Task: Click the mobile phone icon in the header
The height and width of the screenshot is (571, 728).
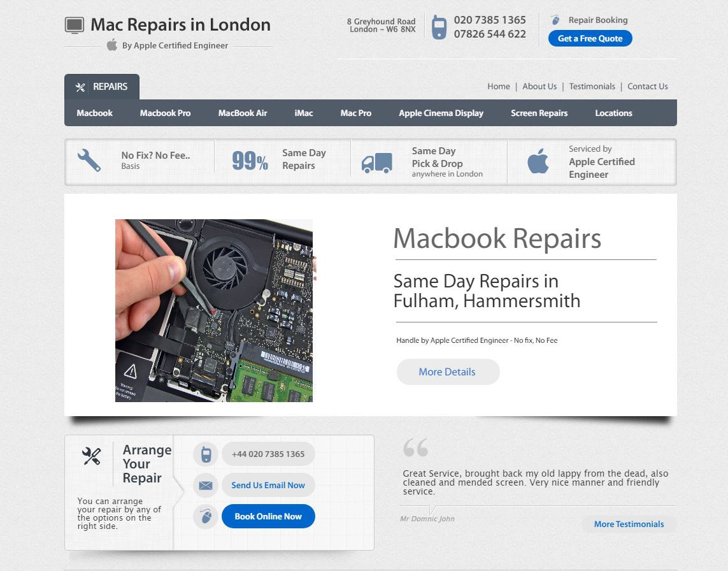Action: coord(439,27)
